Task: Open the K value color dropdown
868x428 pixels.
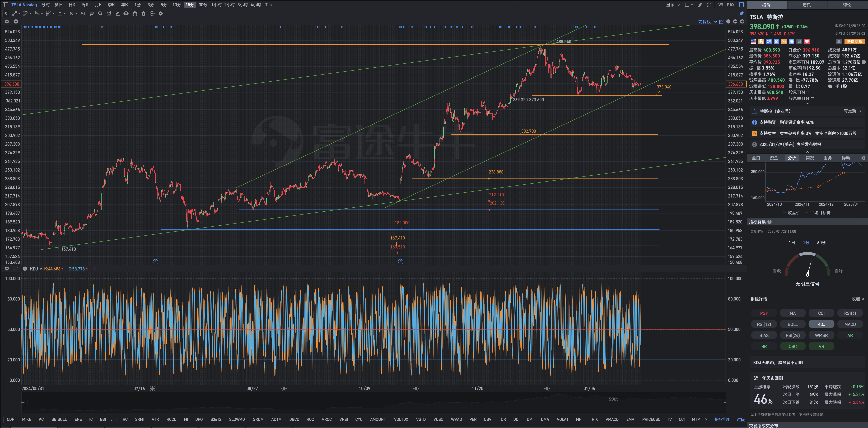Action: pos(63,269)
